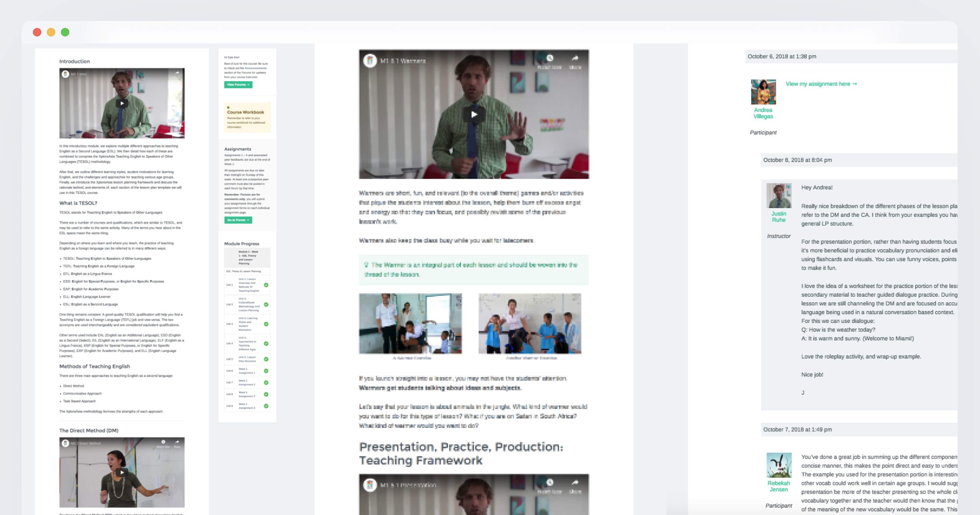Open Unit 3 Learning Styles link
This screenshot has width=980, height=515.
(x=248, y=324)
